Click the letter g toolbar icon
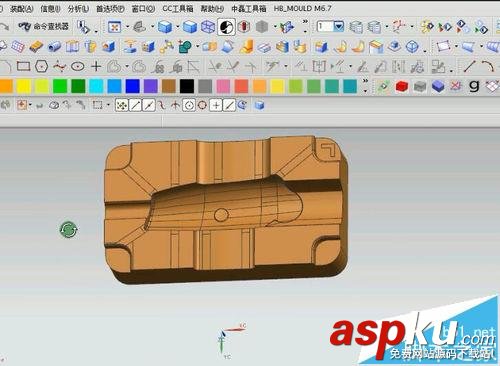500x366 pixels. 474,86
